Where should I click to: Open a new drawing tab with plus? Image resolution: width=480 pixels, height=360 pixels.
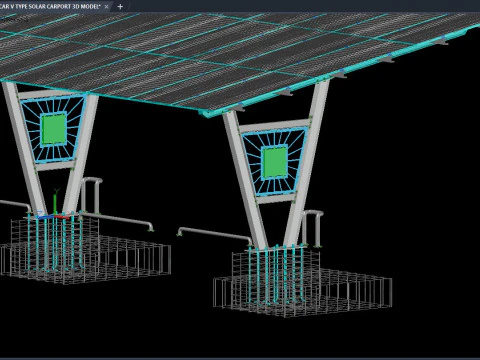120,6
